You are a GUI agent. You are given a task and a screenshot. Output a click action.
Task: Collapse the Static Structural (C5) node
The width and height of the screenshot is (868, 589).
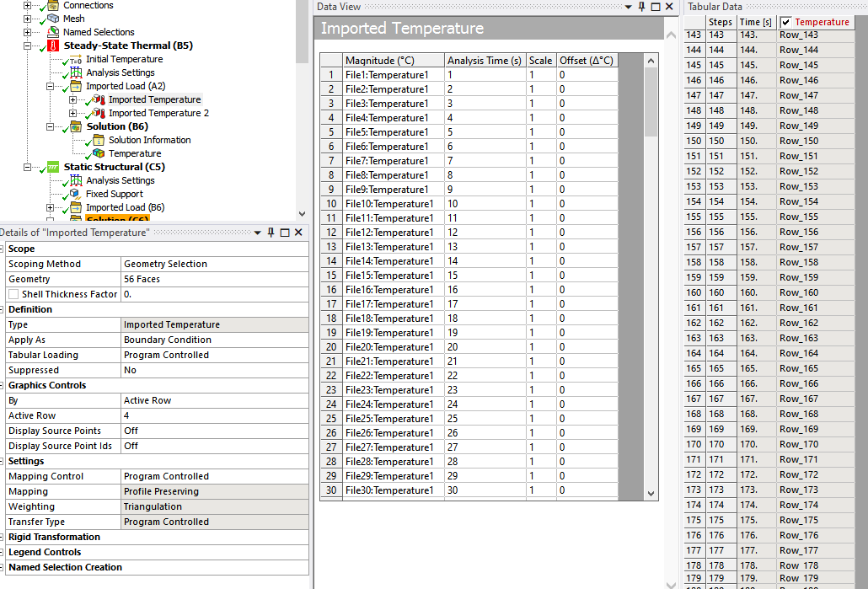pos(27,167)
